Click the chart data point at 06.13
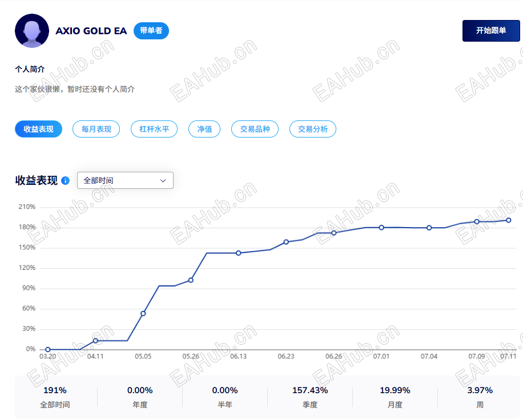Viewport: 523px width, 420px height. [x=239, y=253]
